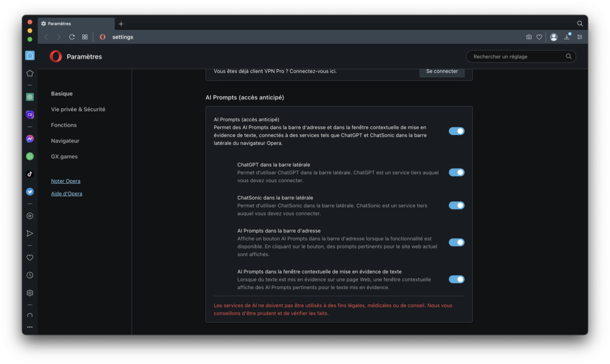The width and height of the screenshot is (610, 364).
Task: Click the AI Prompts (accès anticipé) heading
Action: tap(244, 97)
